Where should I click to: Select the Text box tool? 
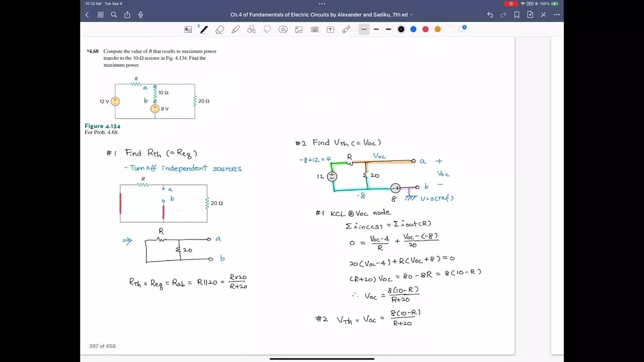(331, 30)
